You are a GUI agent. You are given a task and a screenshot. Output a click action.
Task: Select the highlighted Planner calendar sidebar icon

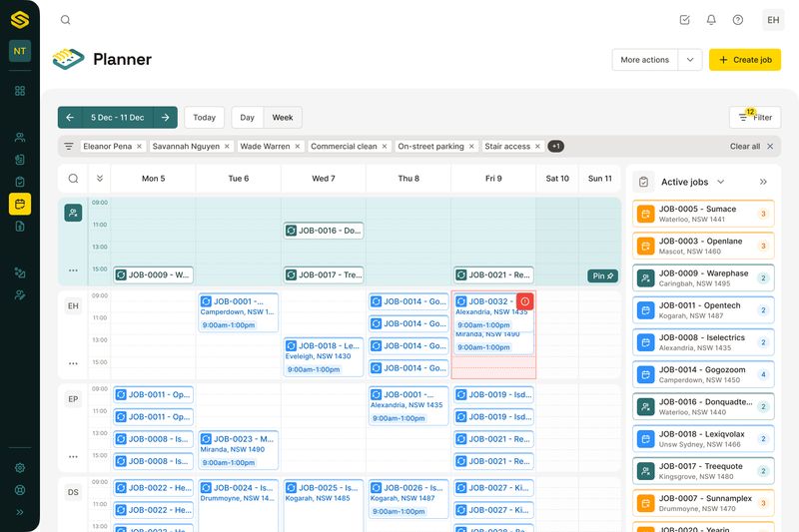click(x=20, y=204)
